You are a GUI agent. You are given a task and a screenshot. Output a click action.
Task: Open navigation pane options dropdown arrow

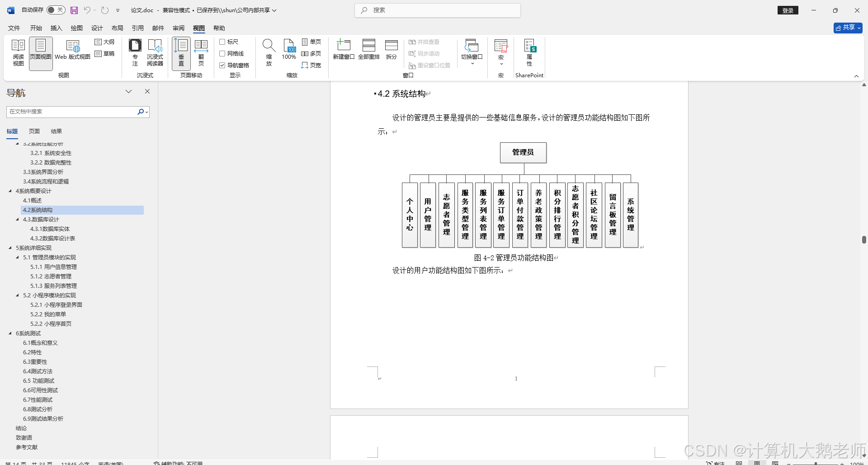pos(128,91)
